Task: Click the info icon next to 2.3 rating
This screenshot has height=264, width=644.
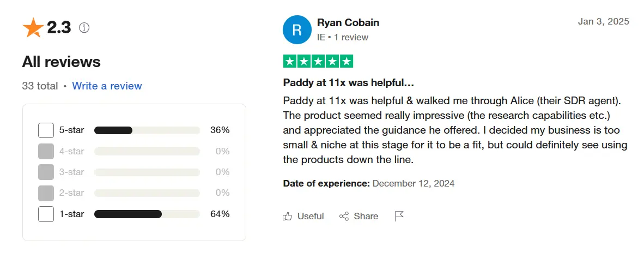Action: click(x=84, y=28)
